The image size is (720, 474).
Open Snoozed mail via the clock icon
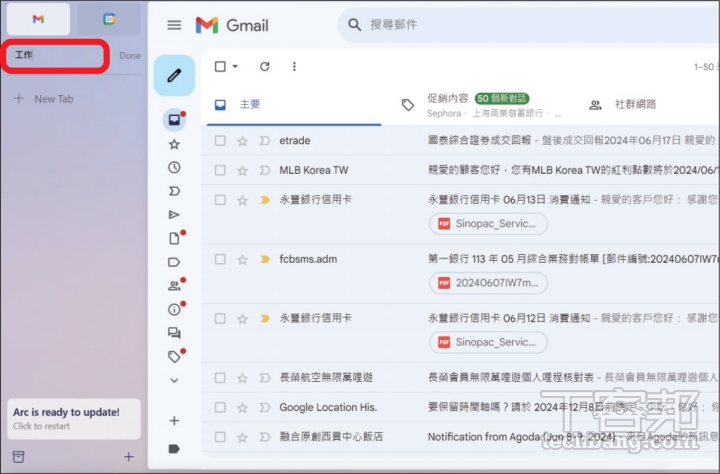[x=174, y=167]
